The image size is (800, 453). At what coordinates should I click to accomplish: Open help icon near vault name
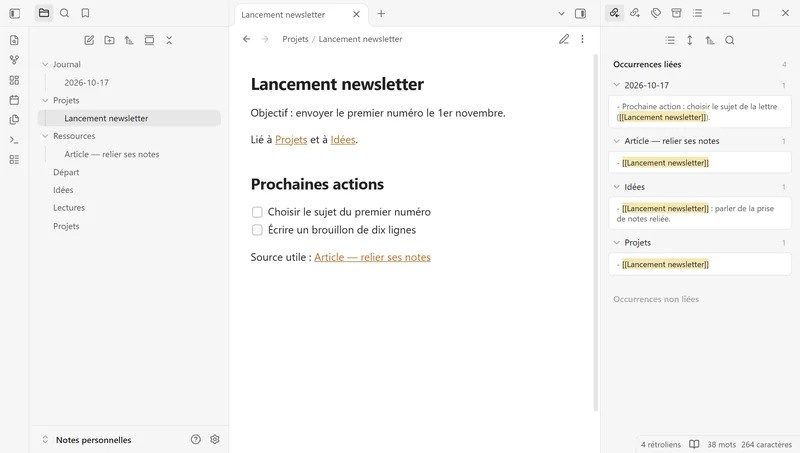pos(196,439)
